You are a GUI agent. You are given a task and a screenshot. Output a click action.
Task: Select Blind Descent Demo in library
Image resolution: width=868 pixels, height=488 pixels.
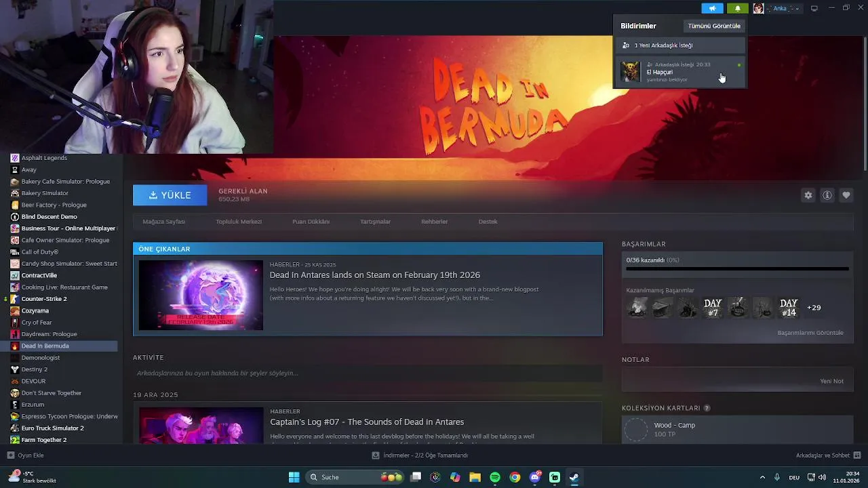click(x=50, y=217)
